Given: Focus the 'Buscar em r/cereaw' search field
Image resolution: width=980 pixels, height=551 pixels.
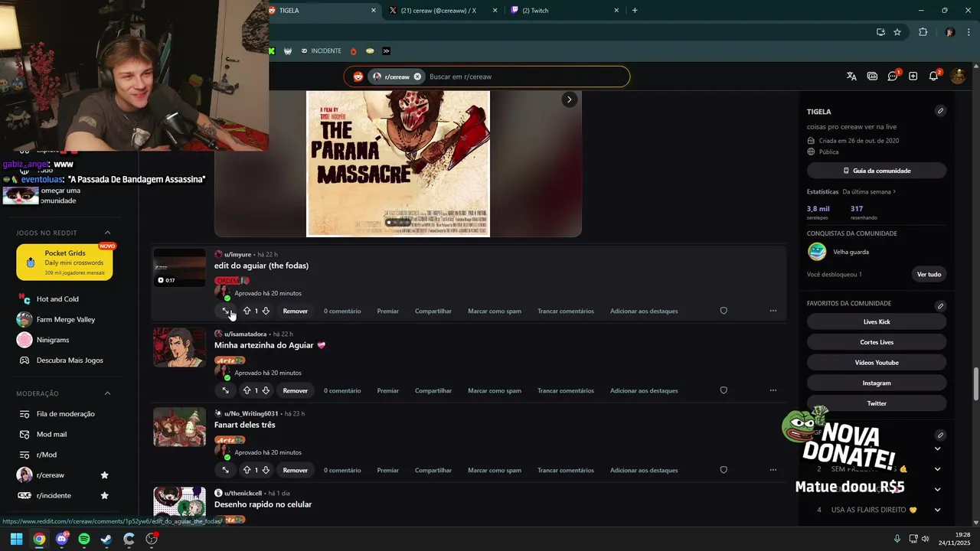Looking at the screenshot, I should coord(524,77).
